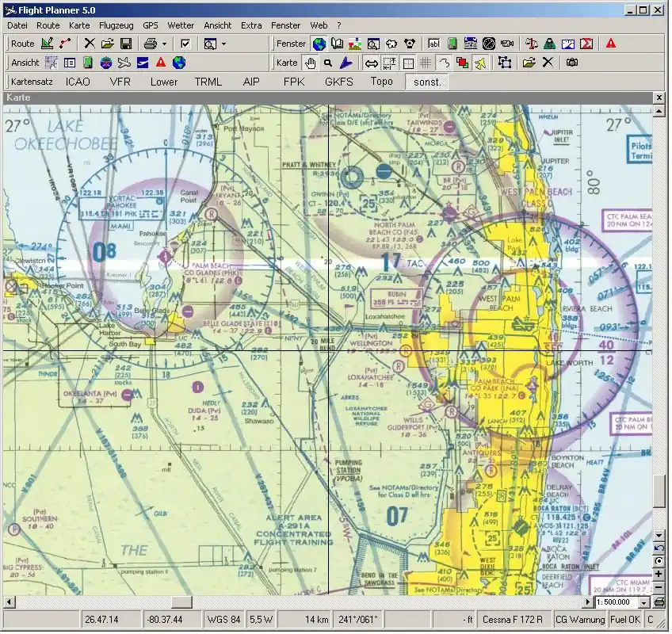The width and height of the screenshot is (672, 634).
Task: Click the green handheld GPS device icon in Fenster toolbar
Action: click(x=452, y=44)
